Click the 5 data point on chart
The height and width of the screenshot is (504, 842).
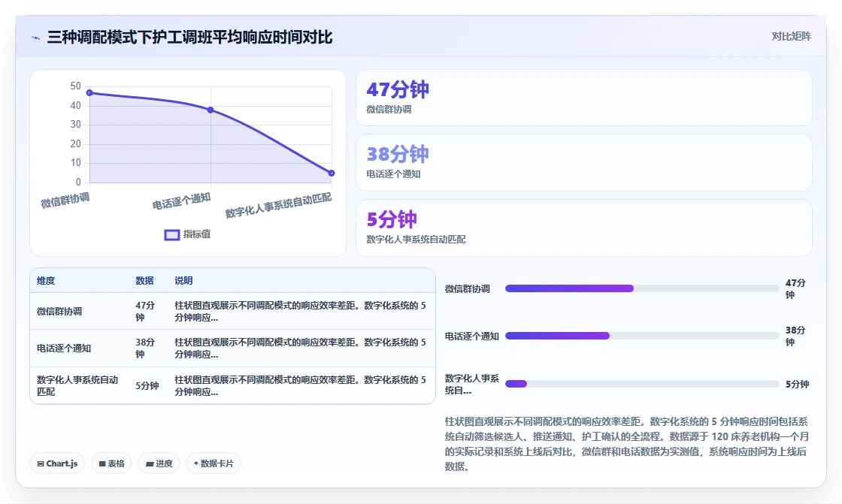point(332,173)
